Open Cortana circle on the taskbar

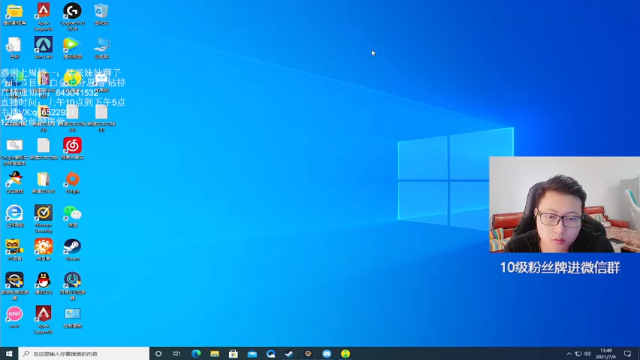pyautogui.click(x=158, y=353)
